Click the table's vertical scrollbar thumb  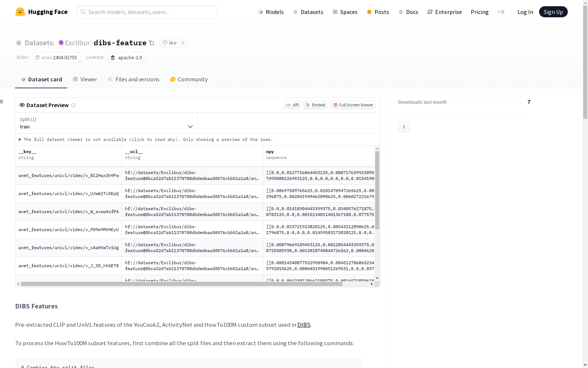click(x=377, y=190)
